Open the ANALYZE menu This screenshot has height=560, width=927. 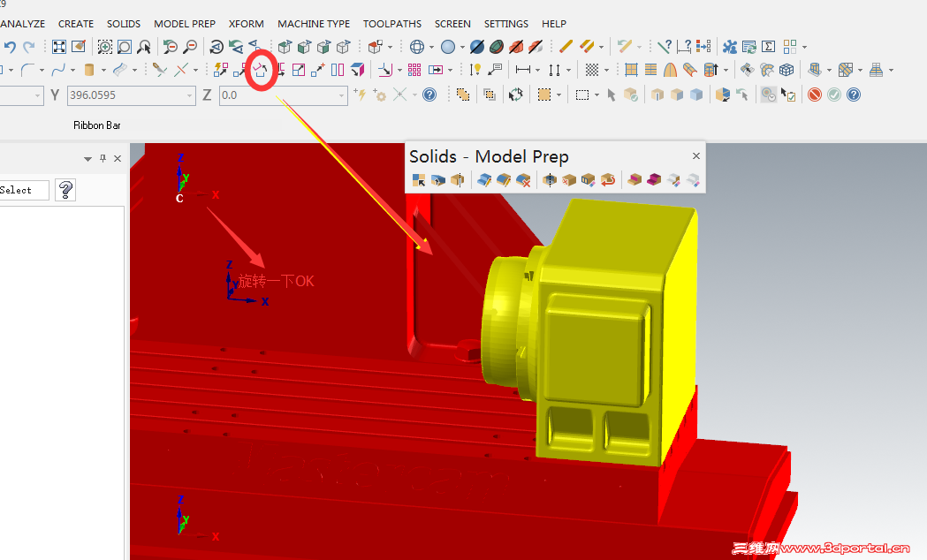[x=22, y=24]
